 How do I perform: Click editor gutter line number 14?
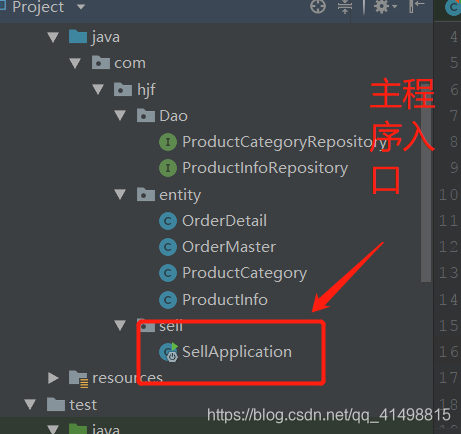coord(448,300)
